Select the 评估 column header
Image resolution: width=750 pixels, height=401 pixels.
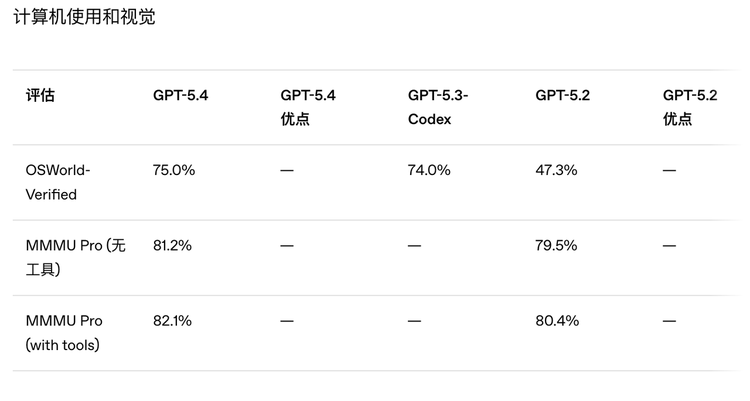[40, 96]
